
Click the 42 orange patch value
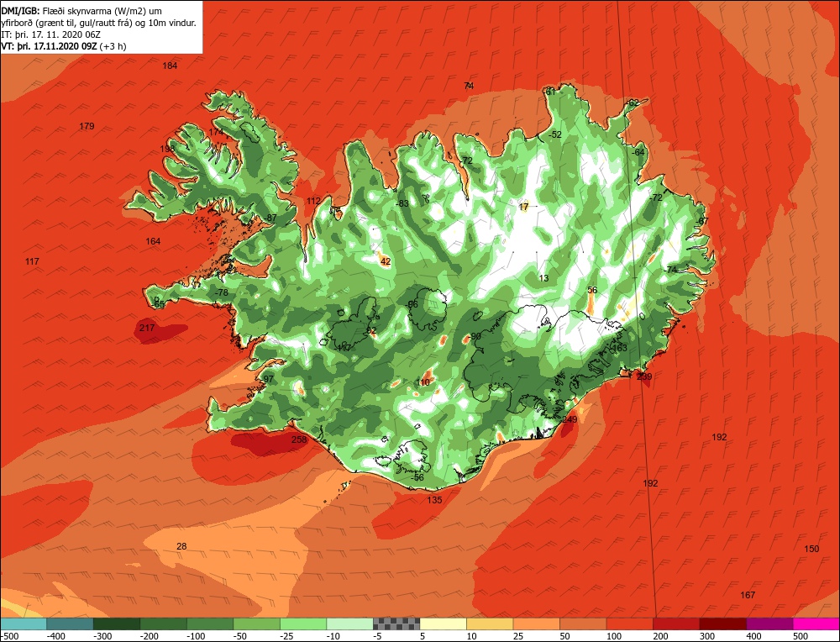[386, 261]
